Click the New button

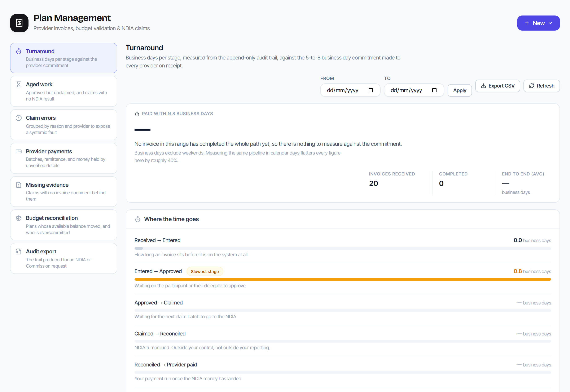538,23
